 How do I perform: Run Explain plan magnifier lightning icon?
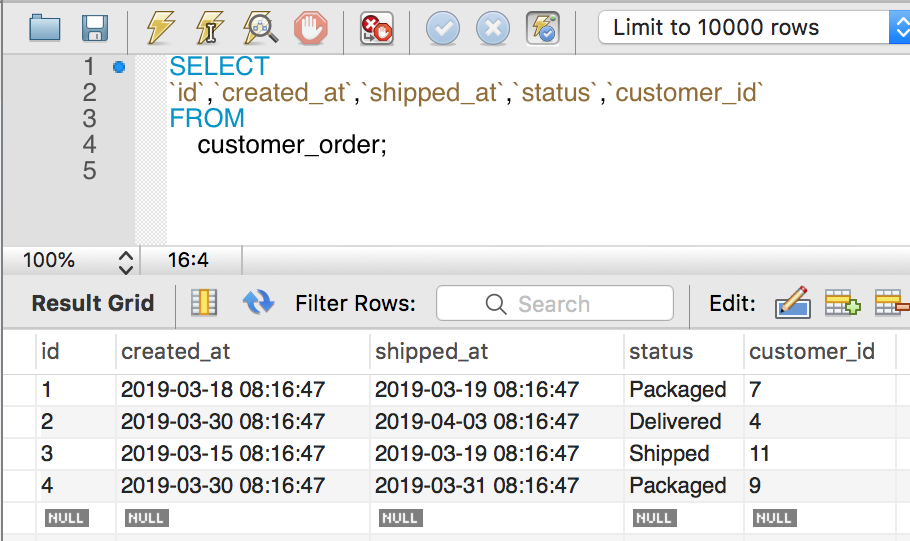tap(260, 28)
